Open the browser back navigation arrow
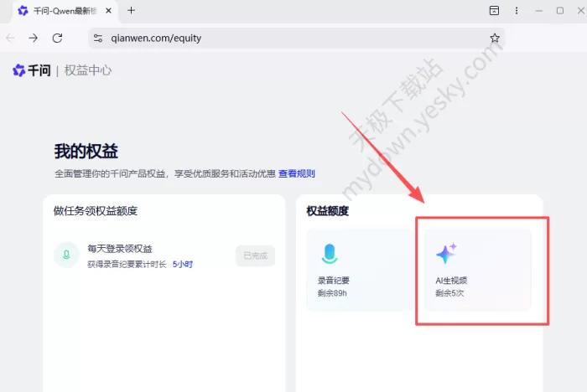The height and width of the screenshot is (392, 587). (10, 38)
